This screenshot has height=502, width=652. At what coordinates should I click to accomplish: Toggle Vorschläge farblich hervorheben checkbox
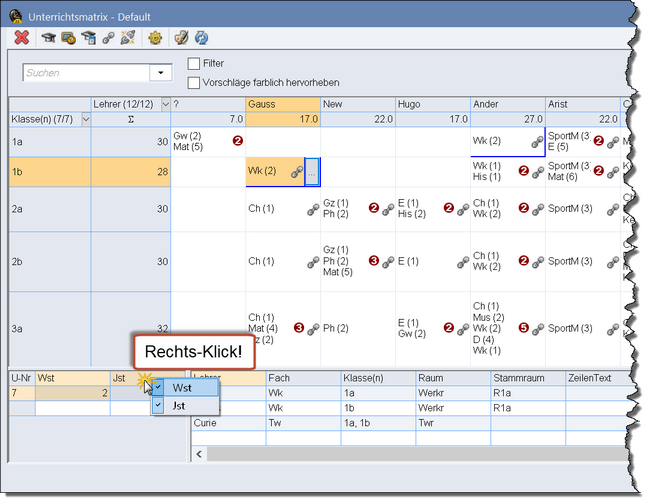[194, 83]
